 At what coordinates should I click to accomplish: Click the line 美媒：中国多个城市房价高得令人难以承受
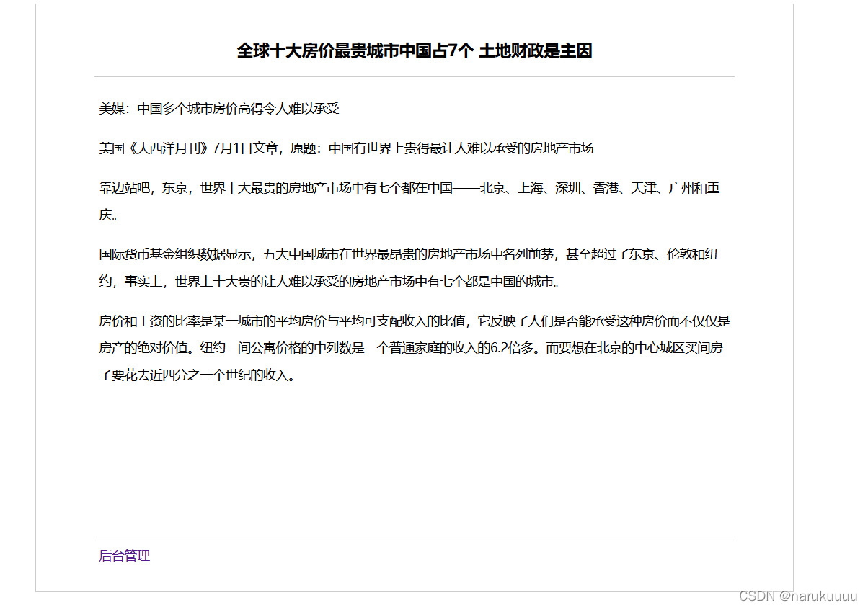pyautogui.click(x=219, y=109)
